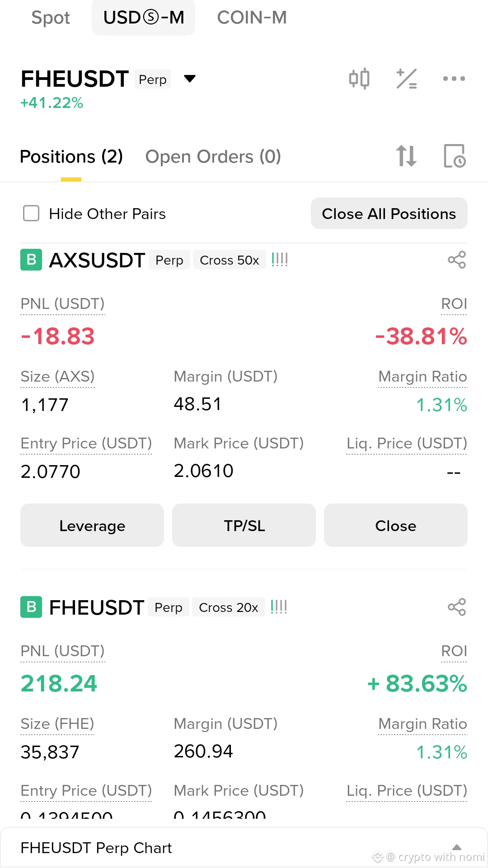Tick the Hide Other Pairs checkbox
Screen dimensions: 488x868
click(31, 214)
